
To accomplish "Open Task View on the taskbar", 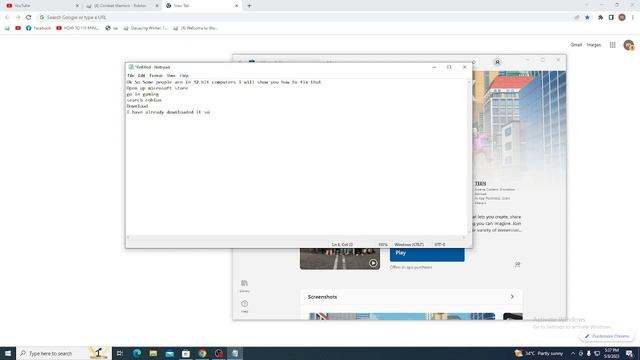I will click(x=120, y=353).
